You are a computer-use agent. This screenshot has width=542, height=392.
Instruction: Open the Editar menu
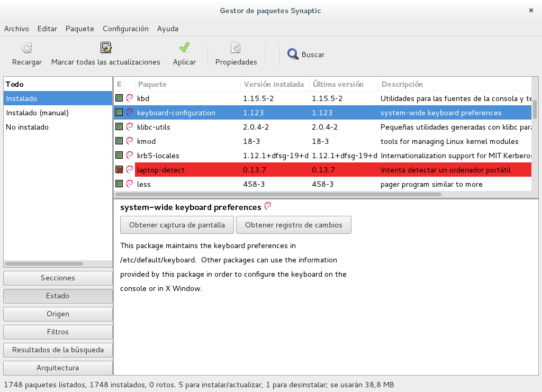point(47,29)
